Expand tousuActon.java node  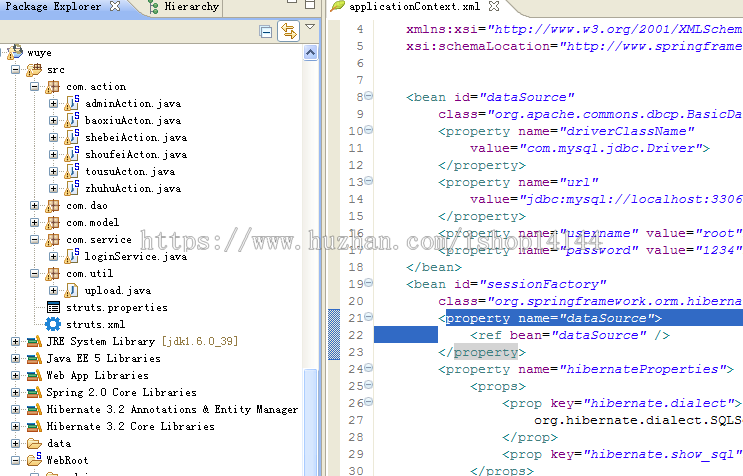tap(54, 172)
